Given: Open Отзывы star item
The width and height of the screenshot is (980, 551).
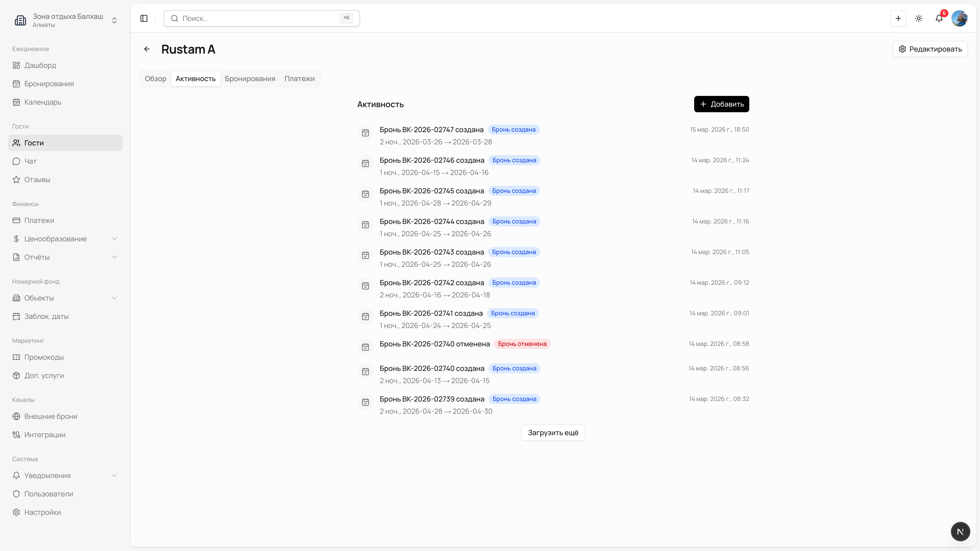Looking at the screenshot, I should tap(37, 180).
